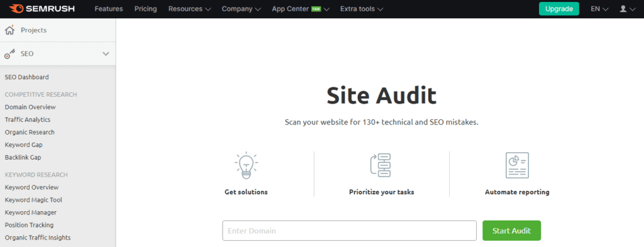Click the Automate reporting label

[x=517, y=192]
